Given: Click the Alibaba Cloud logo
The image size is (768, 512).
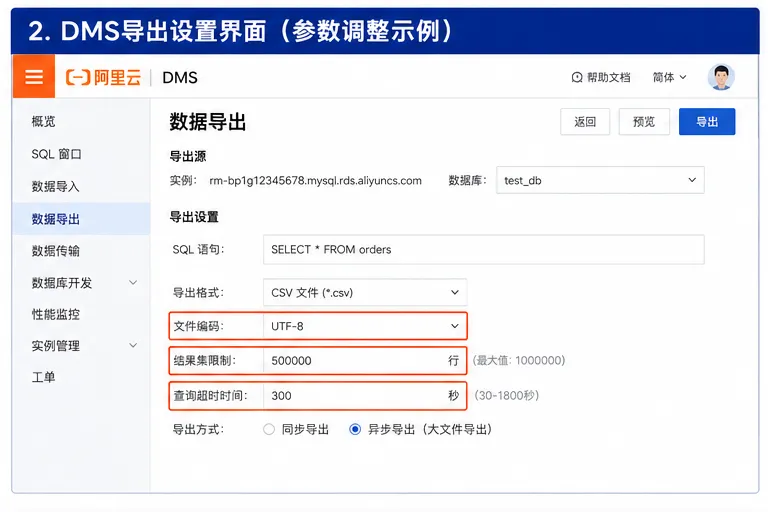Looking at the screenshot, I should (103, 77).
